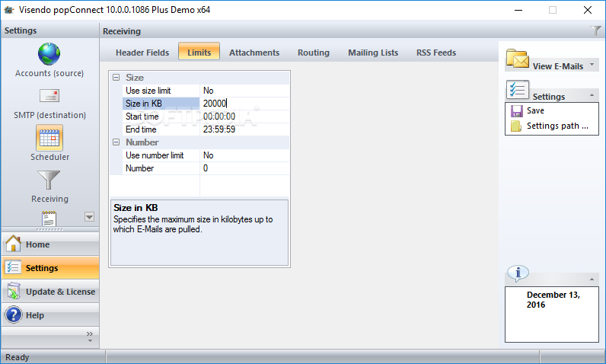
Task: Open the Receiving funnel icon
Action: point(49,180)
